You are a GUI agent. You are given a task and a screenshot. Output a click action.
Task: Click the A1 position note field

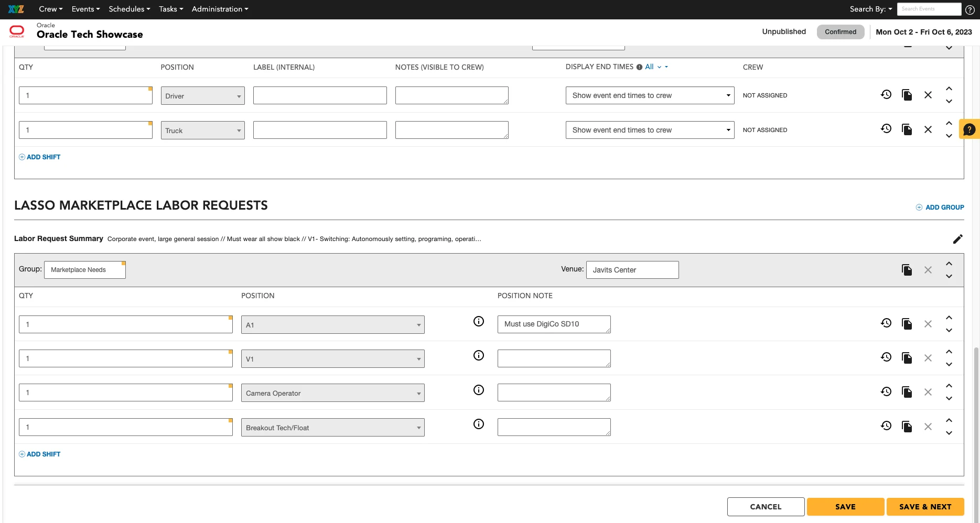[x=554, y=324]
